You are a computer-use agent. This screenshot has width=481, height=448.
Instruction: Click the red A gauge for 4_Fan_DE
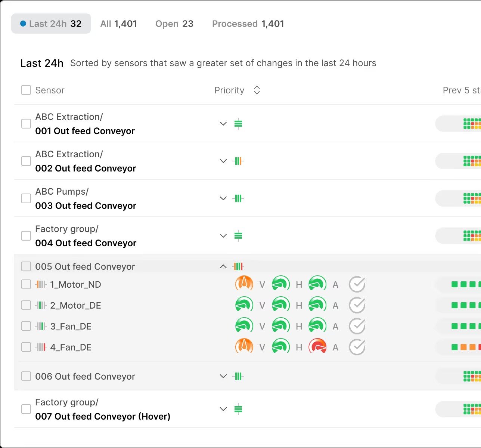[317, 347]
